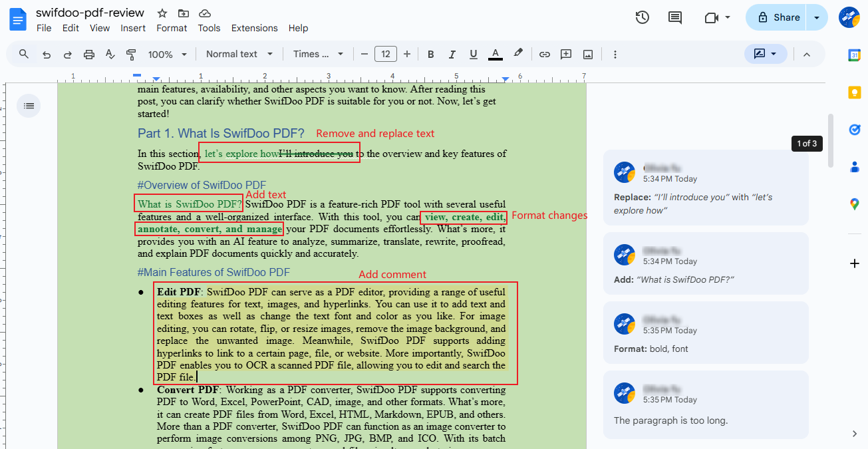
Task: Open the text color picker
Action: coord(495,55)
